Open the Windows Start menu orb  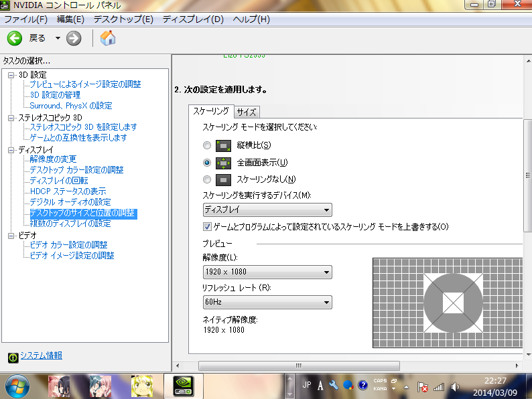coord(18,386)
